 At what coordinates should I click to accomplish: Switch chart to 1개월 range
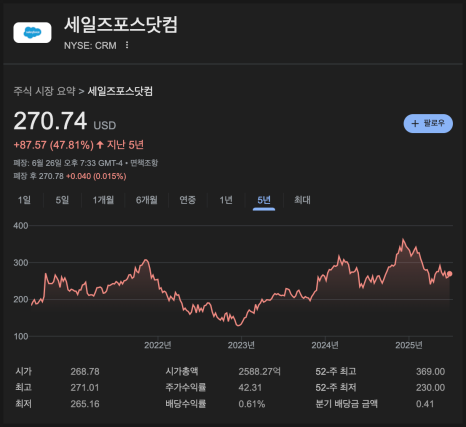(x=103, y=200)
